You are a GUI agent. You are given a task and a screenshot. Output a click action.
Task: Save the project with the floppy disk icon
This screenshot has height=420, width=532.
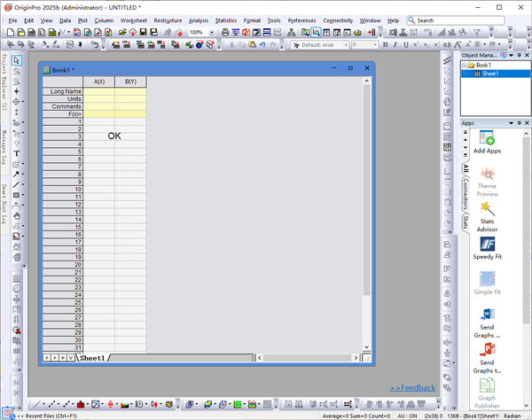click(143, 33)
